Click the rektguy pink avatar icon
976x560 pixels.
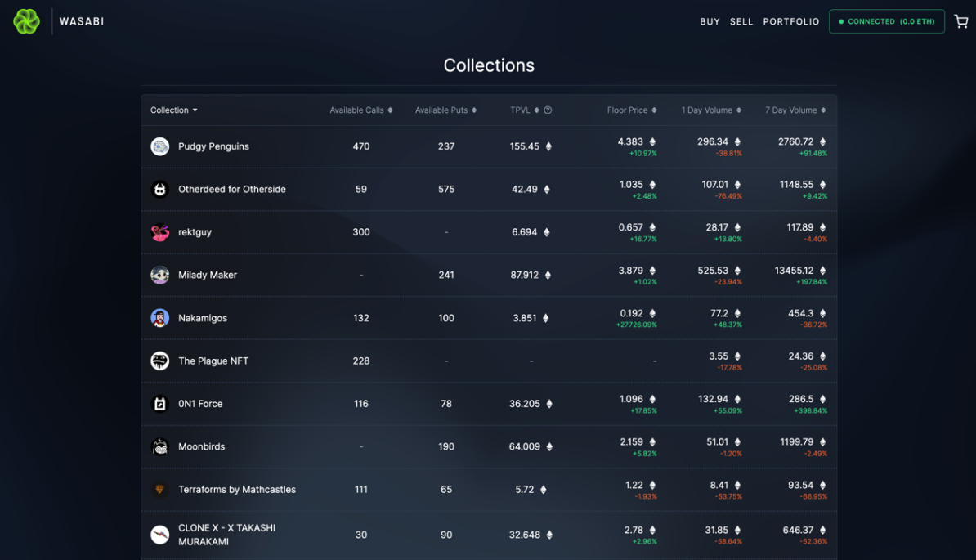(x=160, y=232)
